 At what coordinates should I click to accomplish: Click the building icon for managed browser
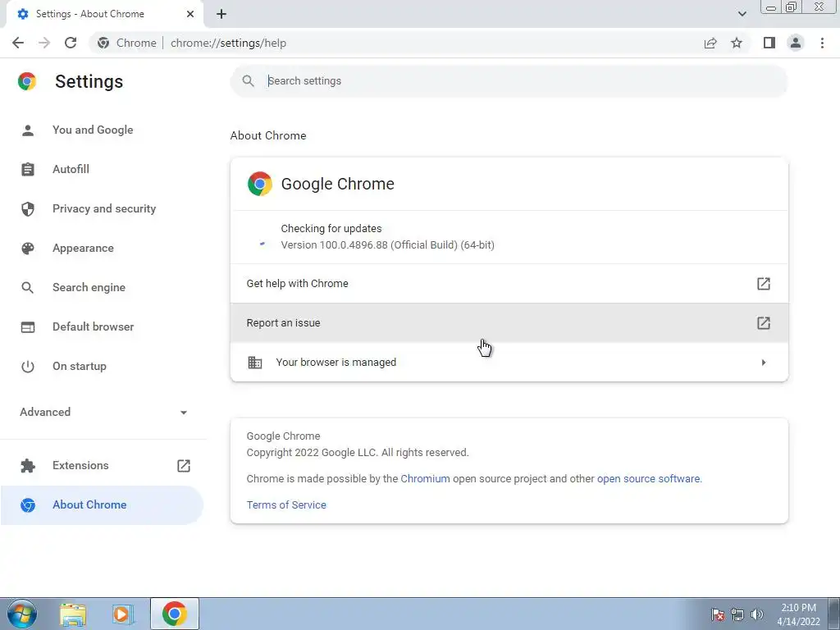pos(255,362)
